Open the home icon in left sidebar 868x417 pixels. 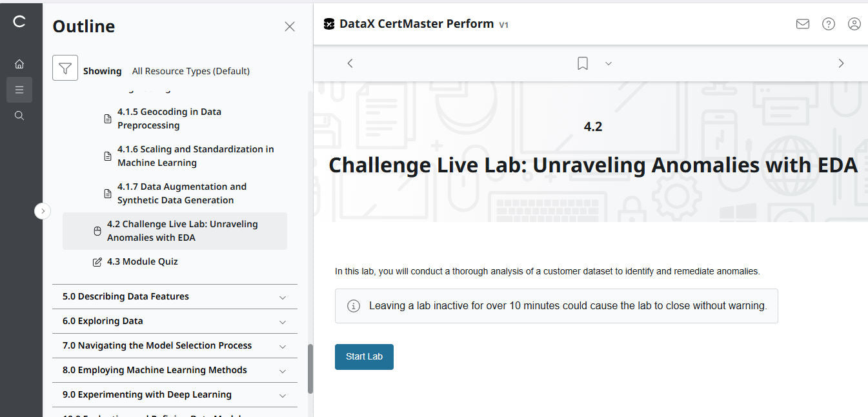pyautogui.click(x=19, y=64)
